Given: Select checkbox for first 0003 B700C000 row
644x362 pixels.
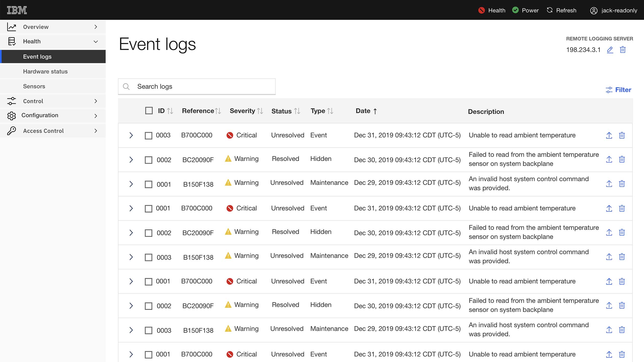Looking at the screenshot, I should [148, 136].
